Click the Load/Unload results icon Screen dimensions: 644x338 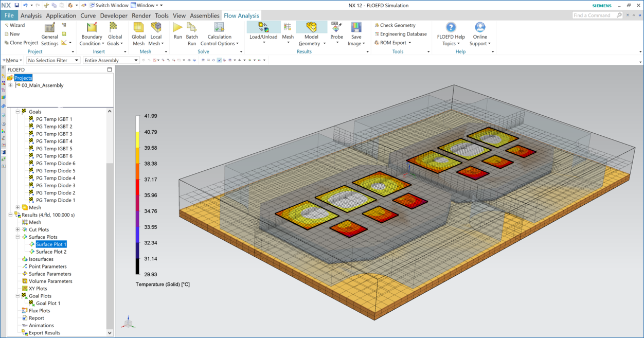[263, 27]
